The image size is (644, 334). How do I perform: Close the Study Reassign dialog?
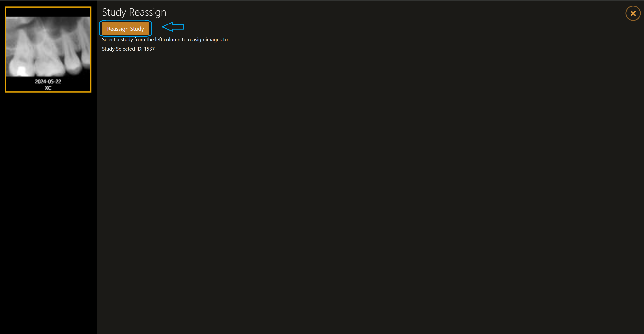[x=633, y=13]
